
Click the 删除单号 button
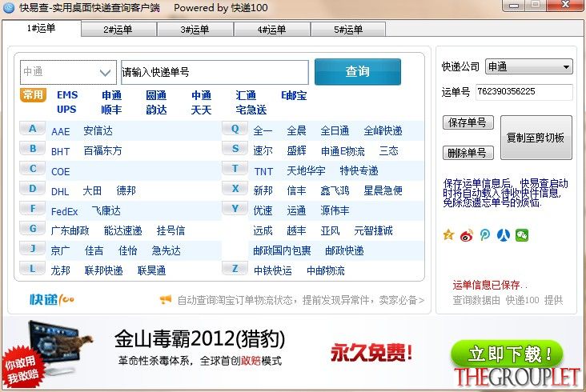468,152
